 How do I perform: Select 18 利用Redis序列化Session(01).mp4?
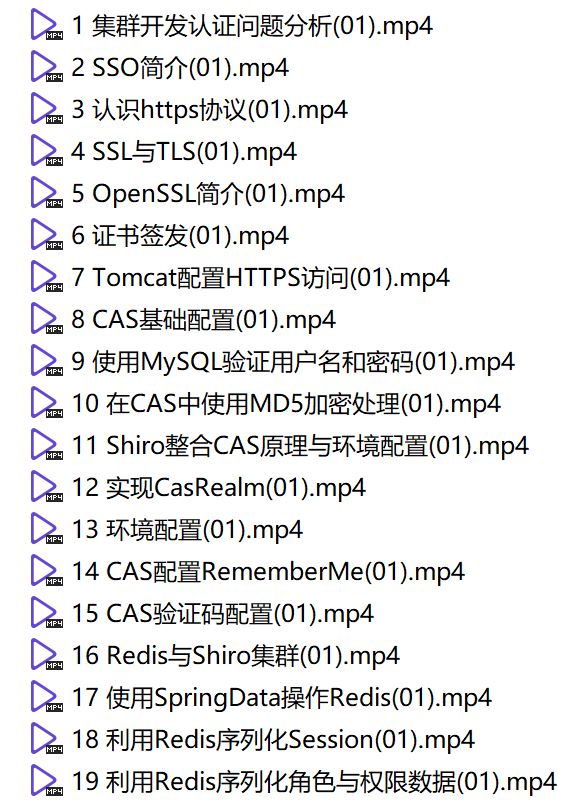(273, 740)
